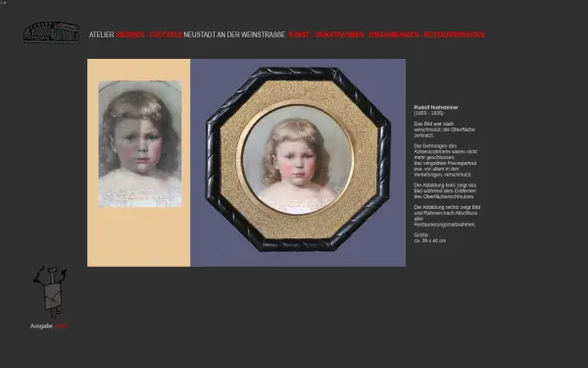Click the restored portrait in octagonal frame
The image size is (588, 368).
[x=298, y=160]
